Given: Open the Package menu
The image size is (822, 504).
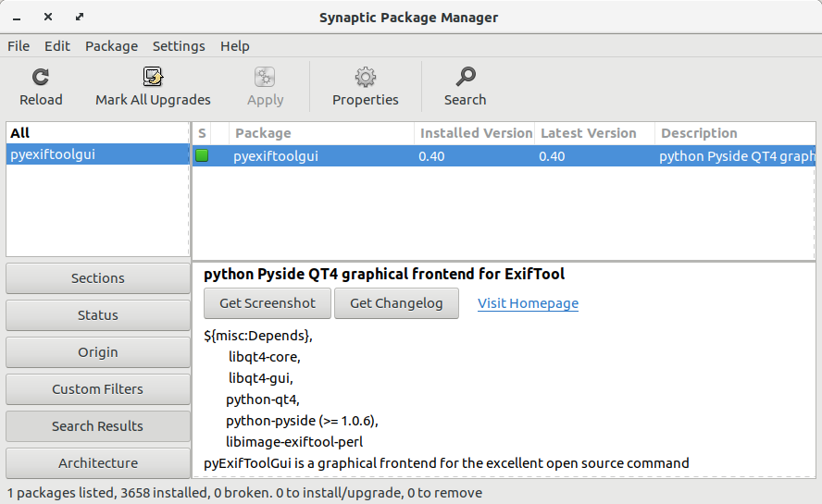Looking at the screenshot, I should tap(112, 46).
